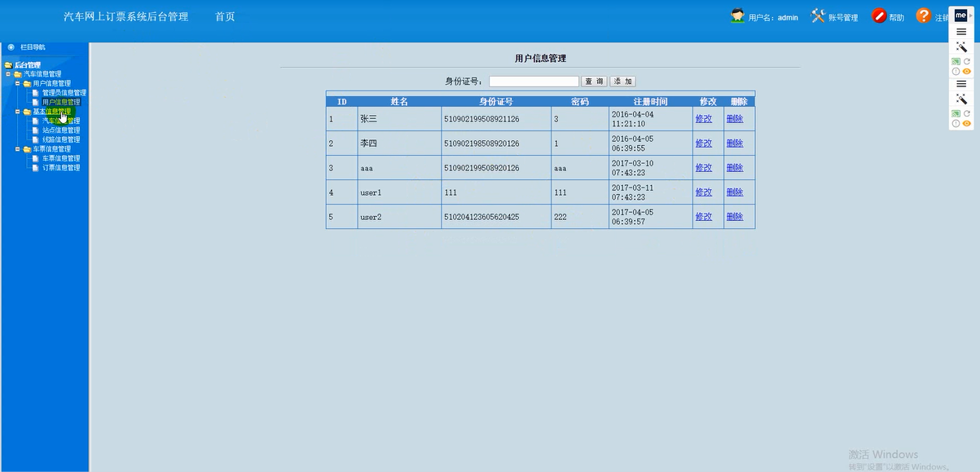Click the 'me' logo in floating toolbar
980x472 pixels.
960,15
